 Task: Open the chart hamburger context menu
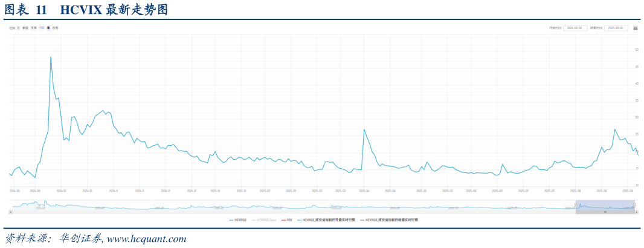[x=635, y=28]
